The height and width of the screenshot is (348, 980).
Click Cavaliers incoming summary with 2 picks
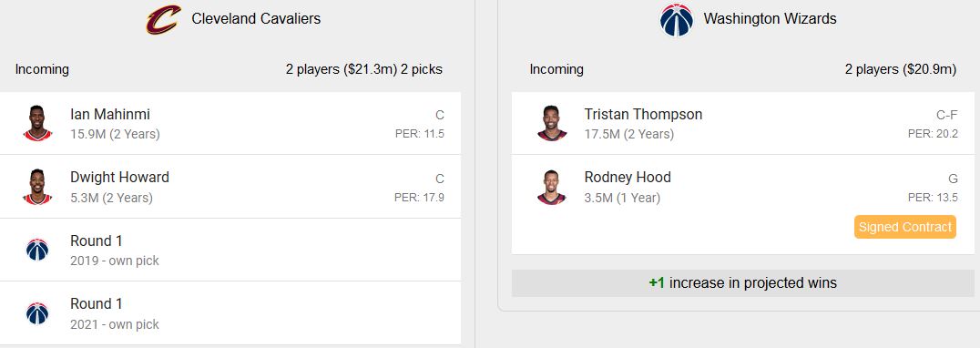coord(364,69)
